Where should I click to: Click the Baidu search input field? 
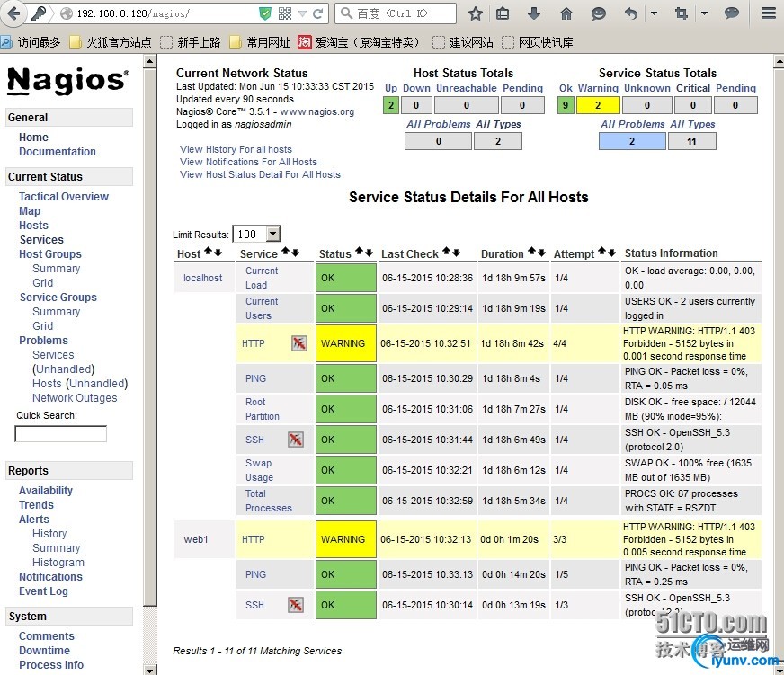tap(396, 13)
